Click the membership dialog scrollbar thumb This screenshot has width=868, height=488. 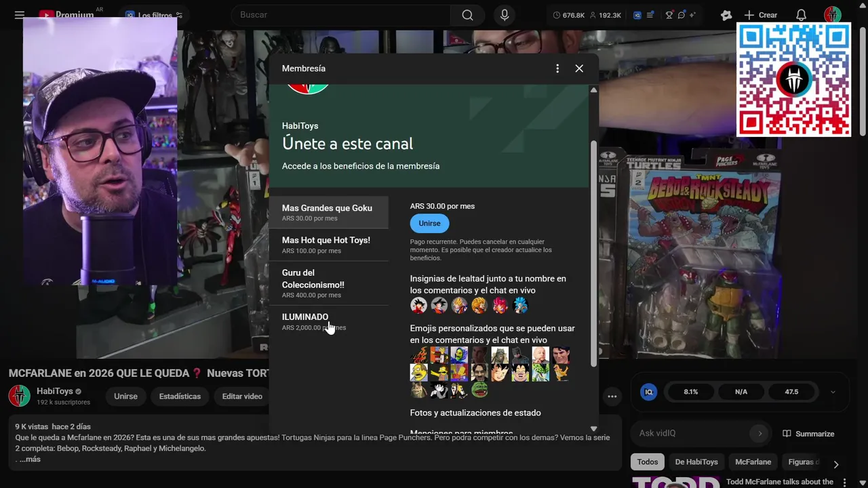click(x=594, y=253)
